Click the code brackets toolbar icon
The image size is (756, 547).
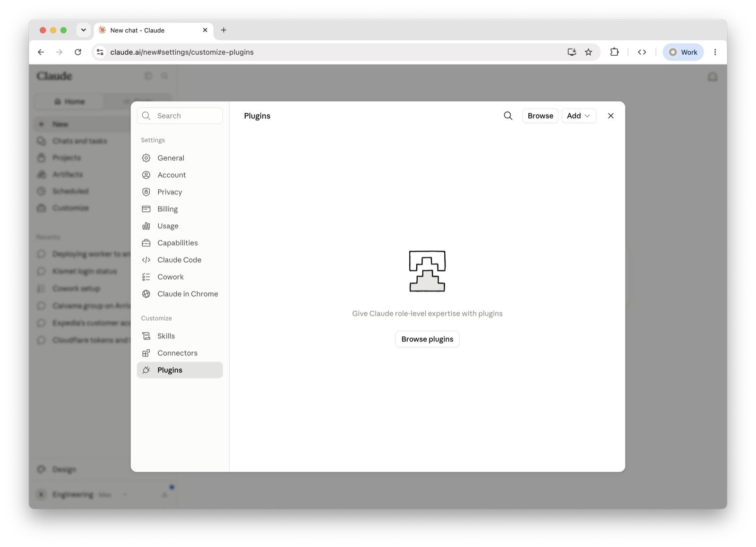click(x=642, y=52)
